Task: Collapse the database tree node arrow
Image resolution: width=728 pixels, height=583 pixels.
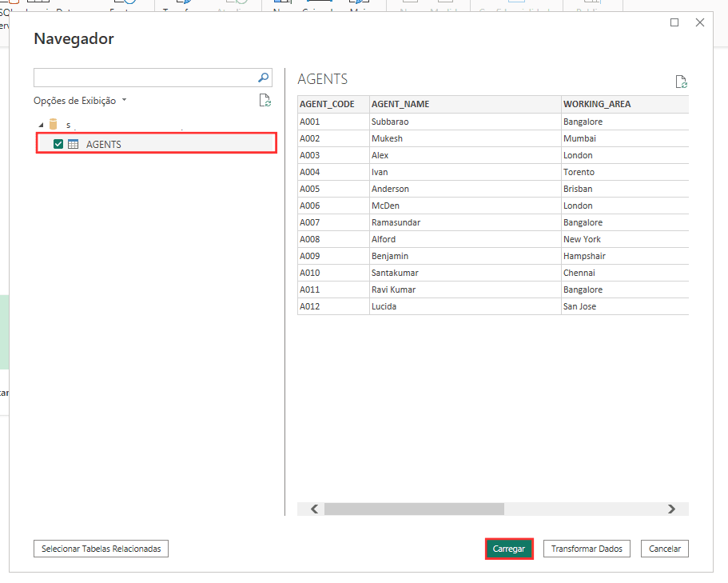Action: [41, 125]
